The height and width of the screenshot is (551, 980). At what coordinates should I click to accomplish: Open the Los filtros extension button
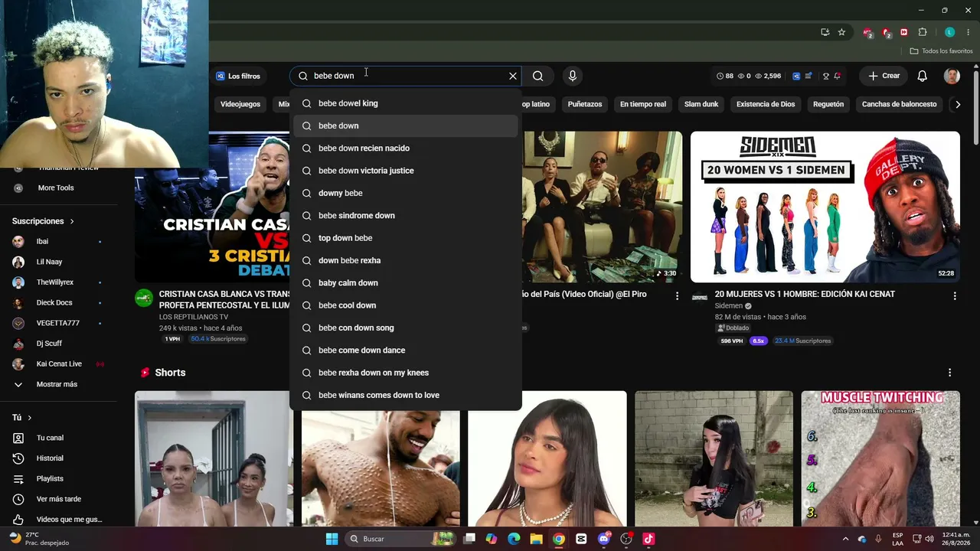pyautogui.click(x=238, y=76)
